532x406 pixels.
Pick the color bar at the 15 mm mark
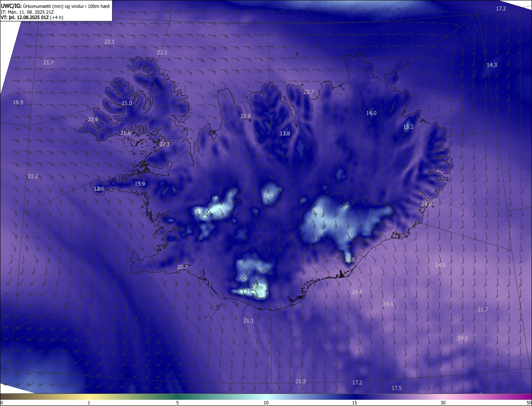(355, 396)
